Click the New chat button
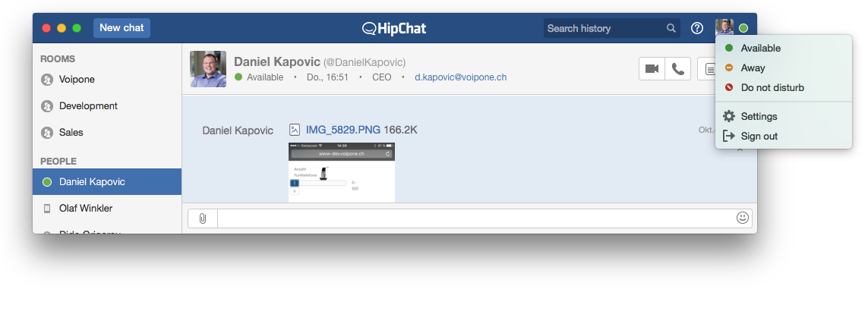The width and height of the screenshot is (868, 311). [122, 27]
